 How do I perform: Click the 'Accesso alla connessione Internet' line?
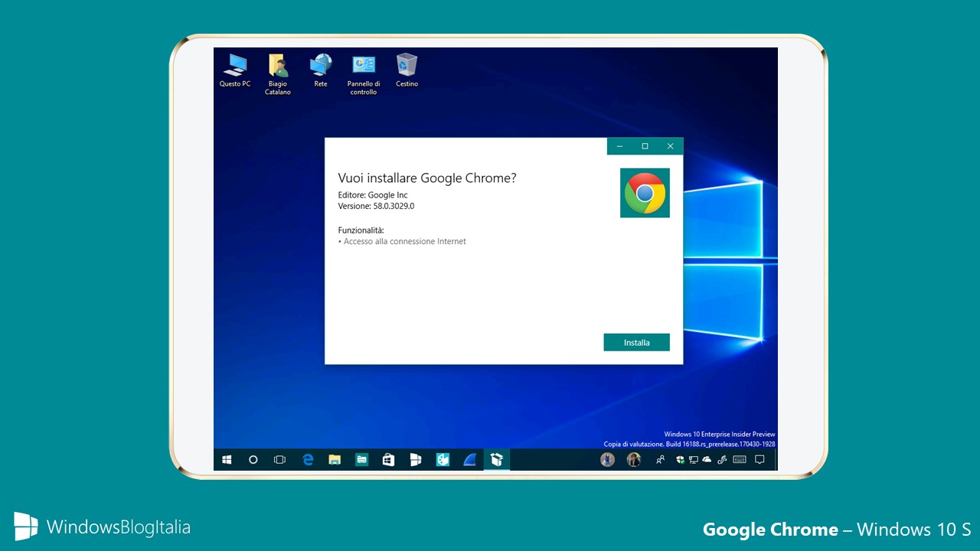(x=402, y=241)
